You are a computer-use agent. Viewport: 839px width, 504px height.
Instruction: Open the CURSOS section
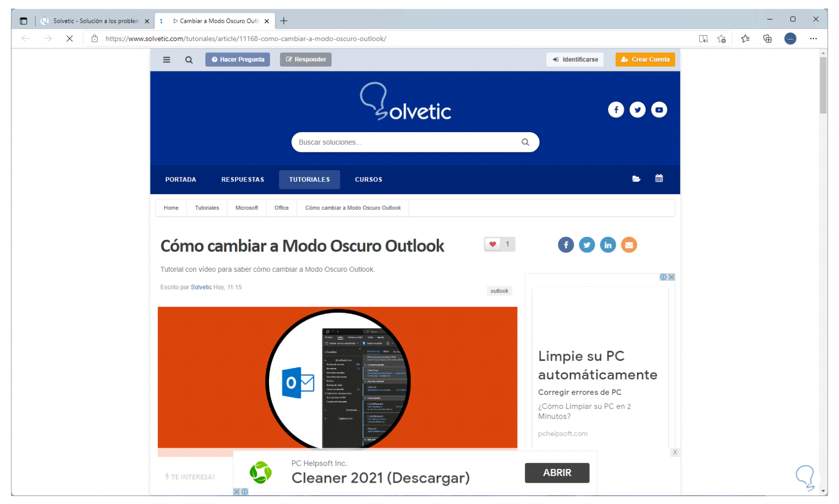(x=369, y=179)
